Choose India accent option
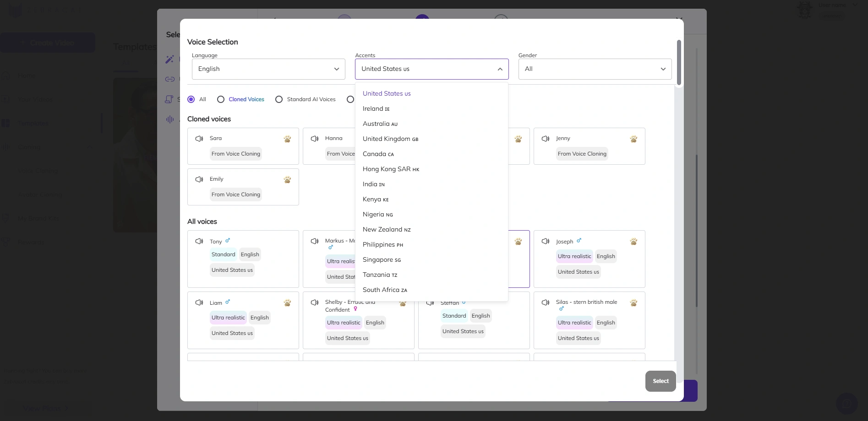Screen dimensions: 868x421 point(431,184)
